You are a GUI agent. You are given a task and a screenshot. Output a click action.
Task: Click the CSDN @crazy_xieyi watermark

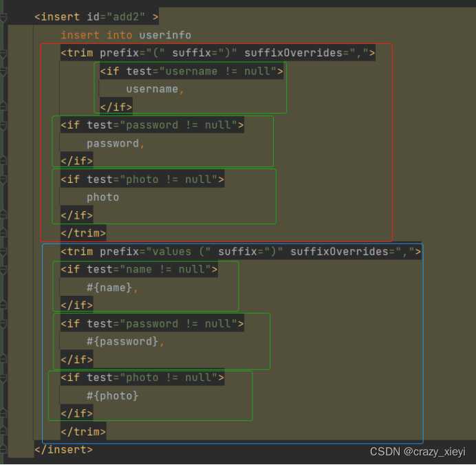(418, 452)
